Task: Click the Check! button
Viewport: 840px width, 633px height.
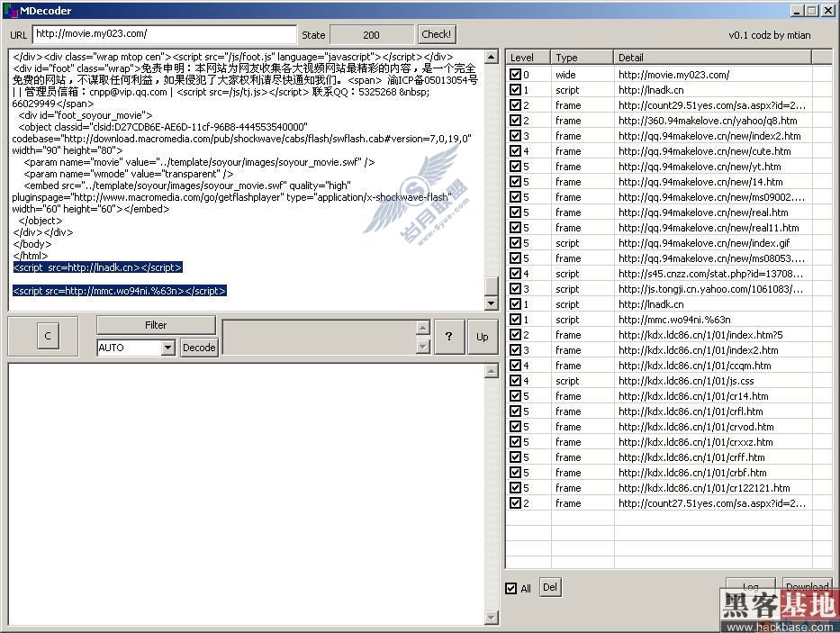Action: [x=437, y=34]
